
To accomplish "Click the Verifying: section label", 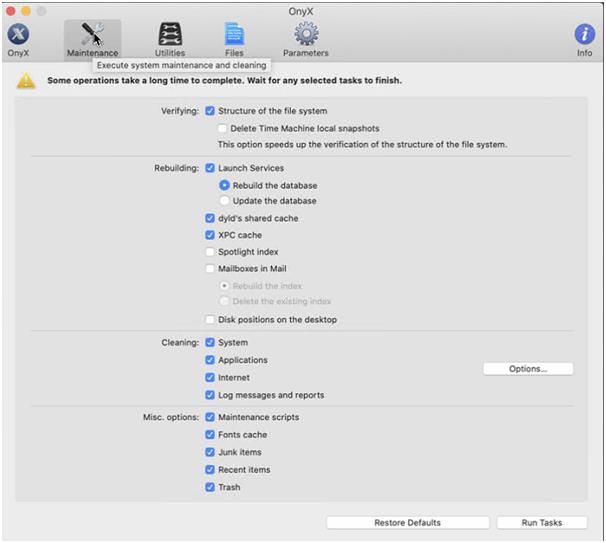I will coord(180,111).
